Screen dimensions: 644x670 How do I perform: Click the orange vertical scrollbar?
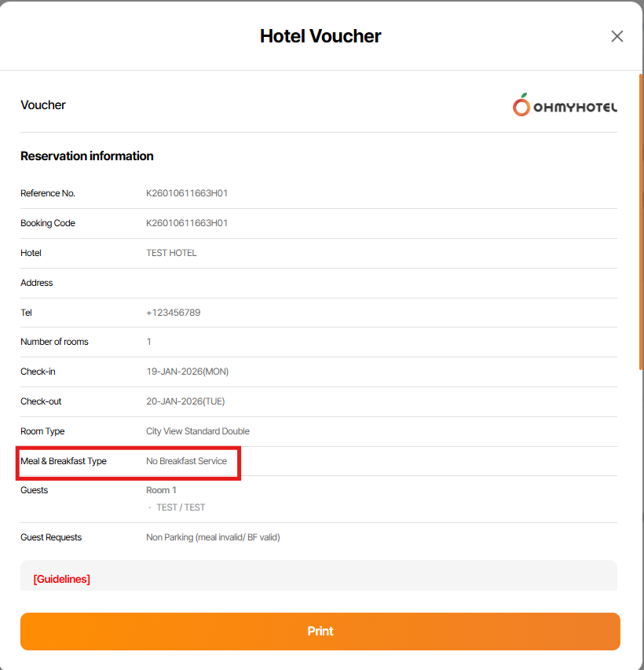click(x=641, y=220)
